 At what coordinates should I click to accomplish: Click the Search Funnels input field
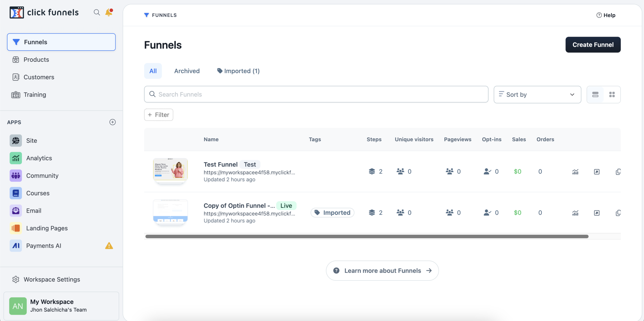[x=316, y=94]
